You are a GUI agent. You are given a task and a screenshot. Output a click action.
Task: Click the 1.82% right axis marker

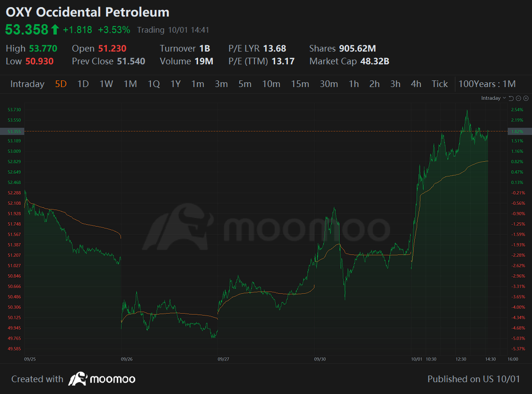click(519, 131)
